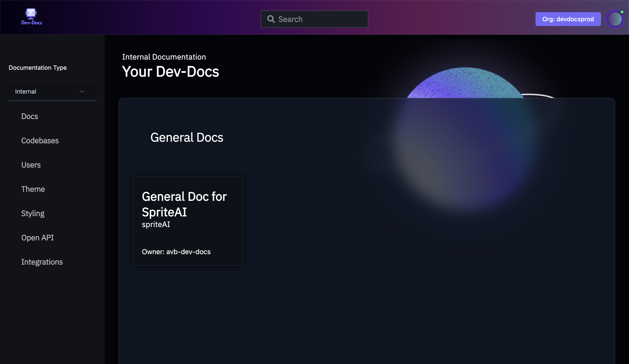Image resolution: width=629 pixels, height=364 pixels.
Task: Click the Your Dev-Docs page heading
Action: (x=170, y=71)
